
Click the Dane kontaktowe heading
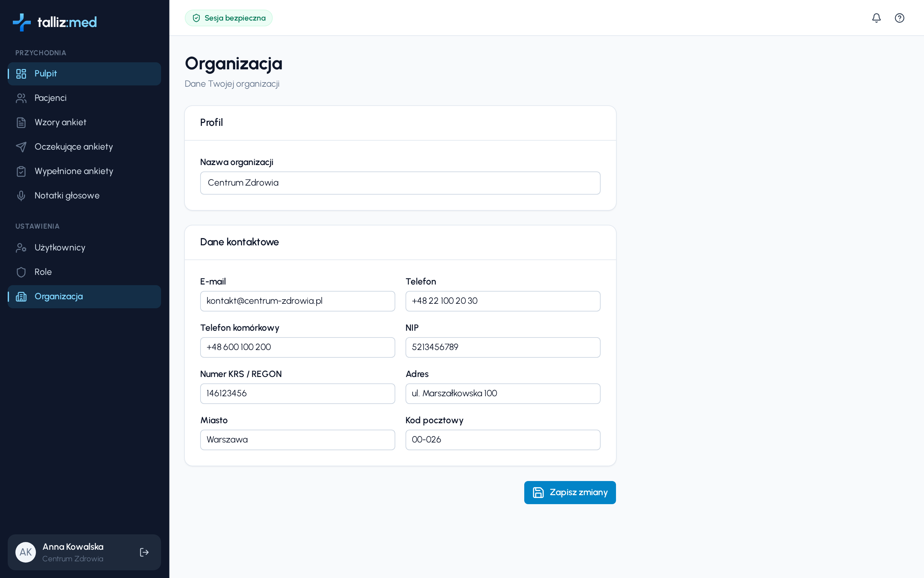click(x=239, y=242)
